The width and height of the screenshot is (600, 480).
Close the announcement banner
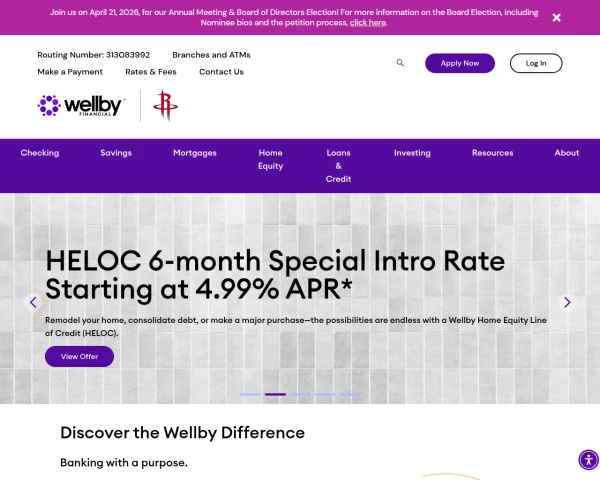click(x=556, y=17)
